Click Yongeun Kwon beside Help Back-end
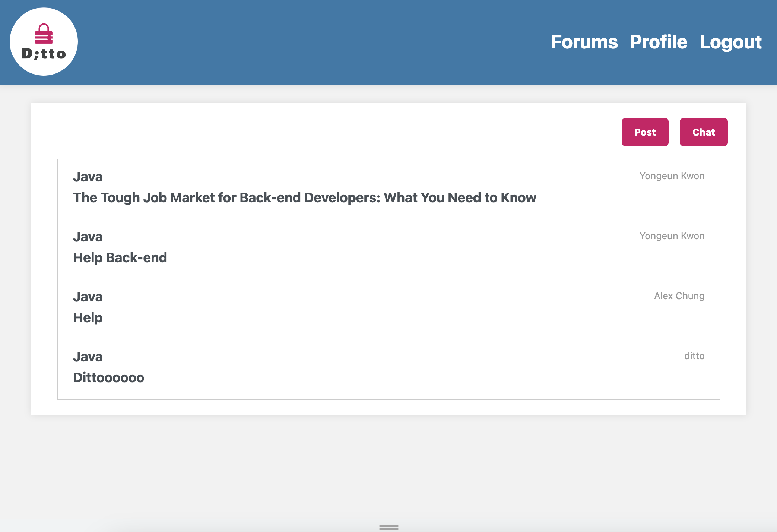The width and height of the screenshot is (777, 532). (x=672, y=236)
